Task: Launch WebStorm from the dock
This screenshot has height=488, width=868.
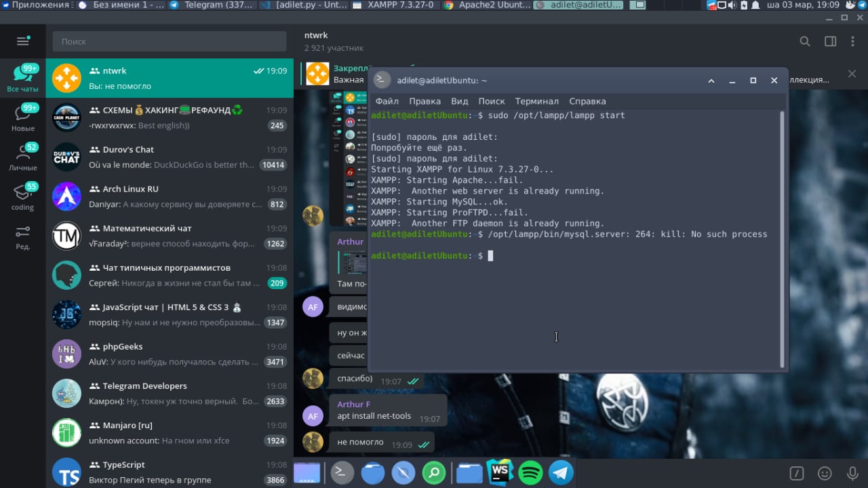Action: coord(500,472)
